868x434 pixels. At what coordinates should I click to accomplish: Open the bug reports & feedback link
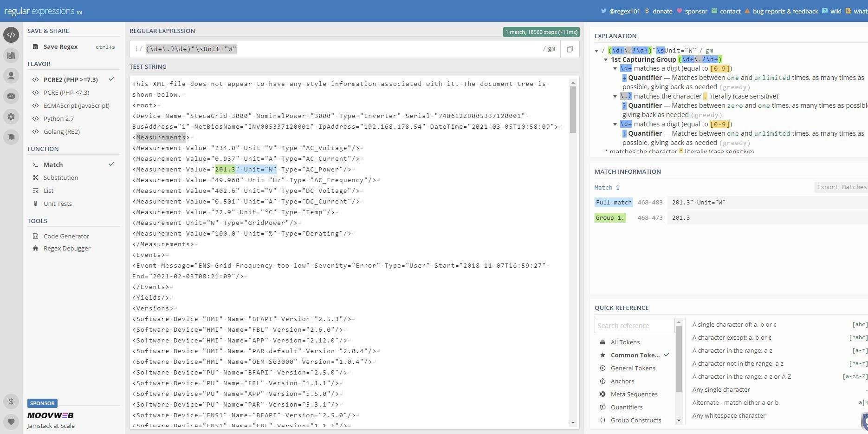pos(781,11)
